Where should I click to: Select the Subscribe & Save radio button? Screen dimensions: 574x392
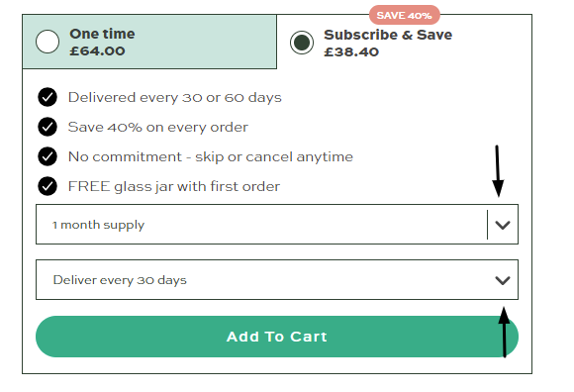(302, 43)
